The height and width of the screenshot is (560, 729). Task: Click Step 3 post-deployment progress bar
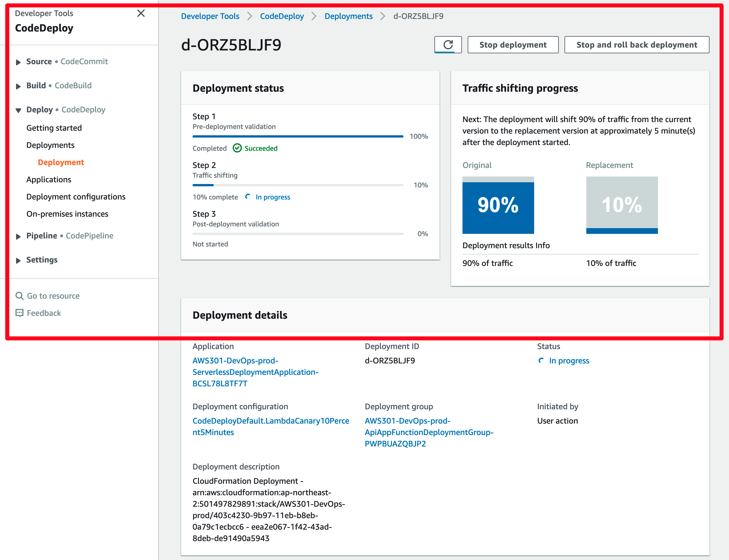click(298, 234)
